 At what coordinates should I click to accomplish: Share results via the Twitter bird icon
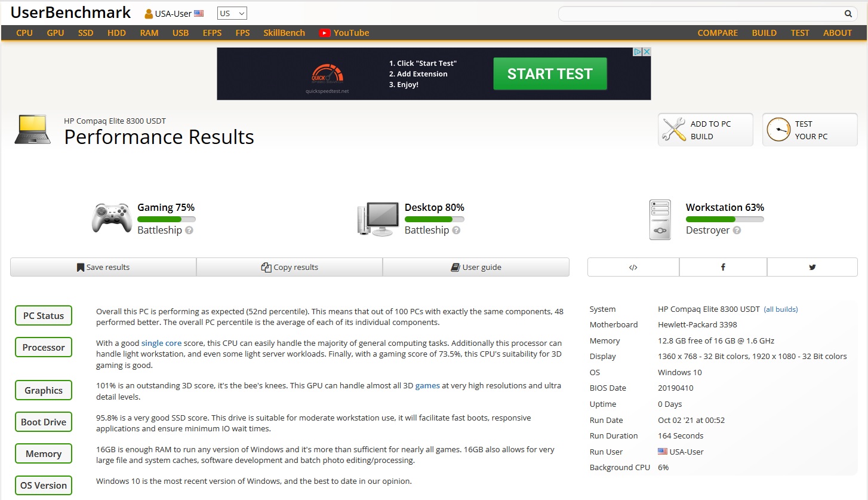(812, 267)
